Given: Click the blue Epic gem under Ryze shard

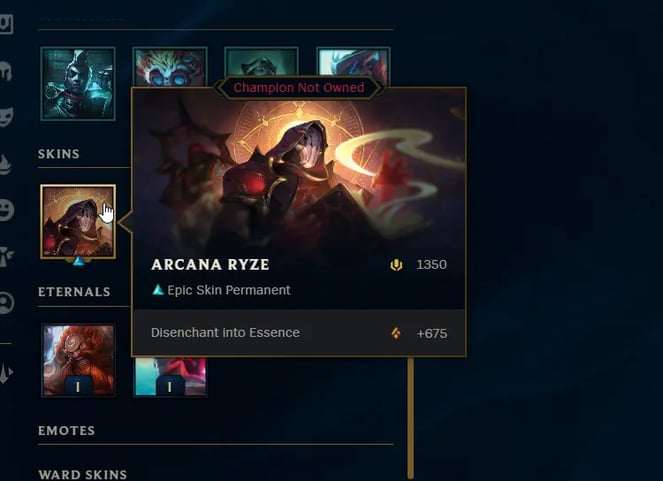Looking at the screenshot, I should point(78,261).
